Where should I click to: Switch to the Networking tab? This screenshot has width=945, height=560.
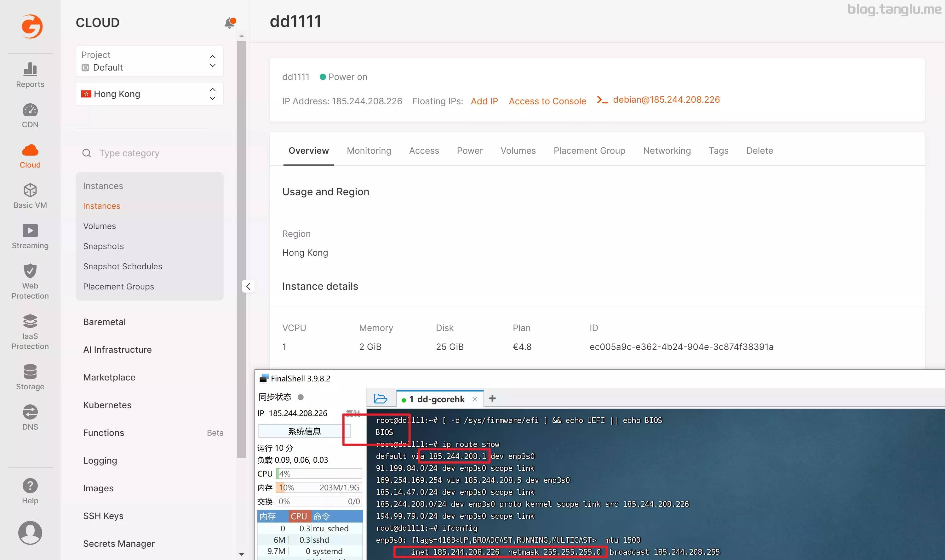coord(667,151)
